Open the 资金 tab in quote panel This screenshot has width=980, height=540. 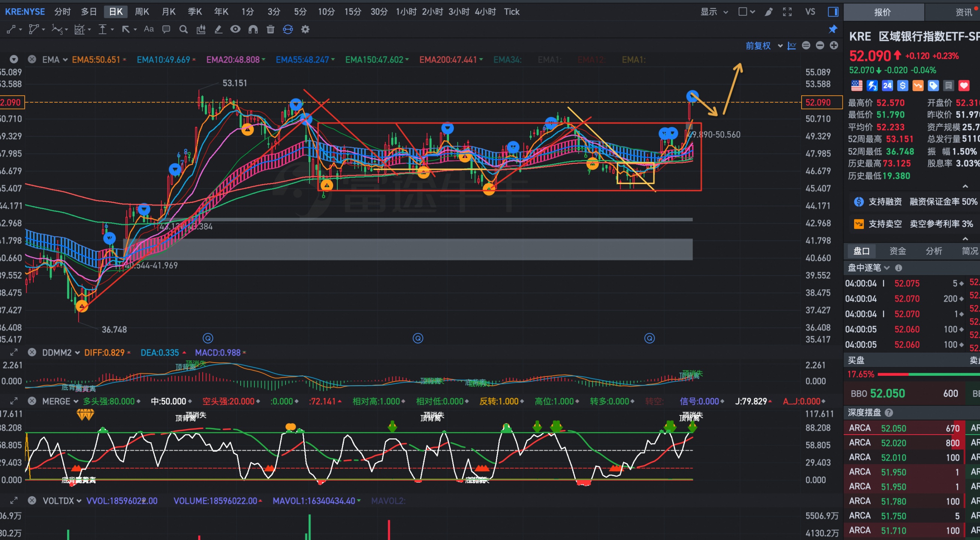[x=898, y=251]
